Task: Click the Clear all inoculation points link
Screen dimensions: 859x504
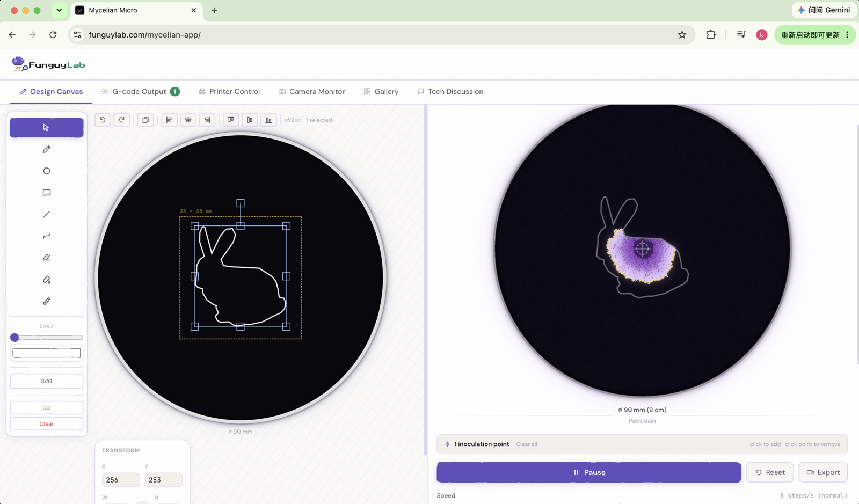Action: point(527,444)
